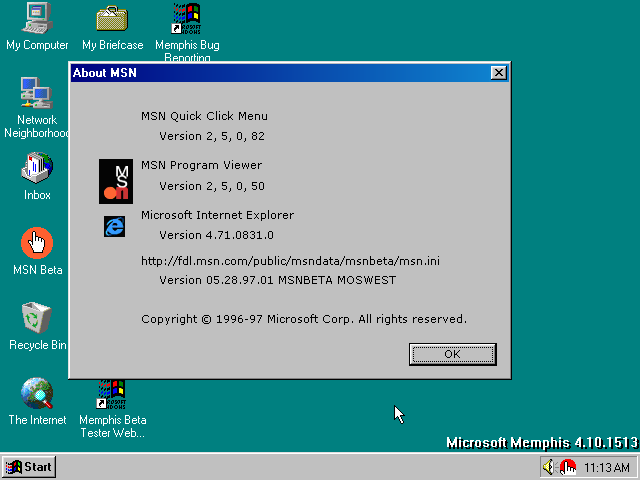Click Version 05.28.97.01 MSNBETA MOSWEST text
This screenshot has width=640, height=480.
[278, 280]
